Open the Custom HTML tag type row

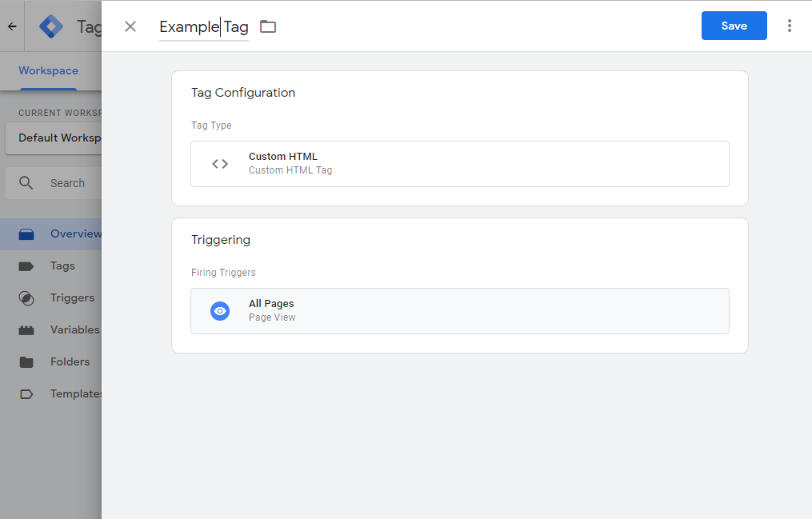coord(459,164)
